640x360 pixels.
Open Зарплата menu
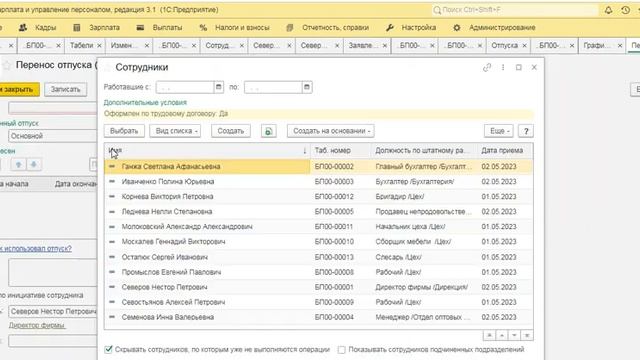pos(97,28)
